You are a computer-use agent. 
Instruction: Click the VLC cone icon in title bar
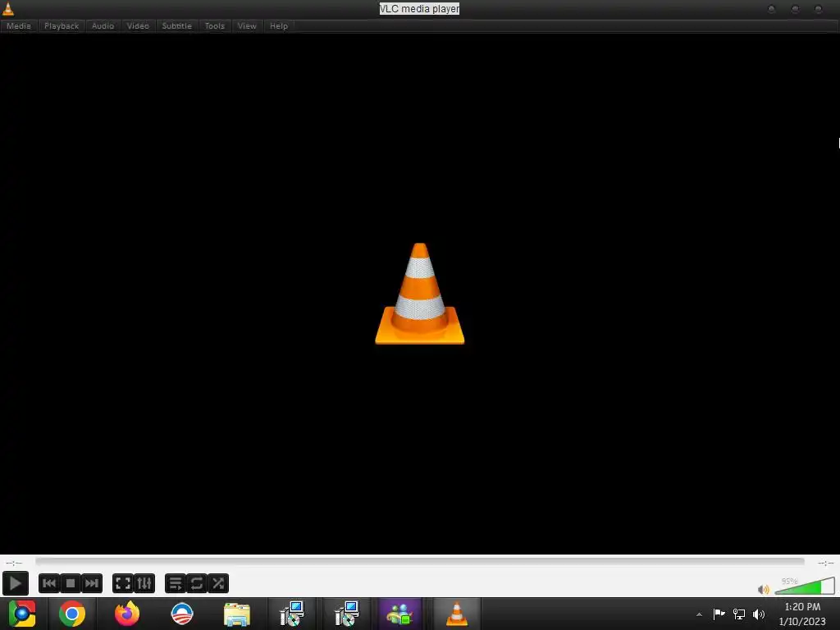coord(8,8)
